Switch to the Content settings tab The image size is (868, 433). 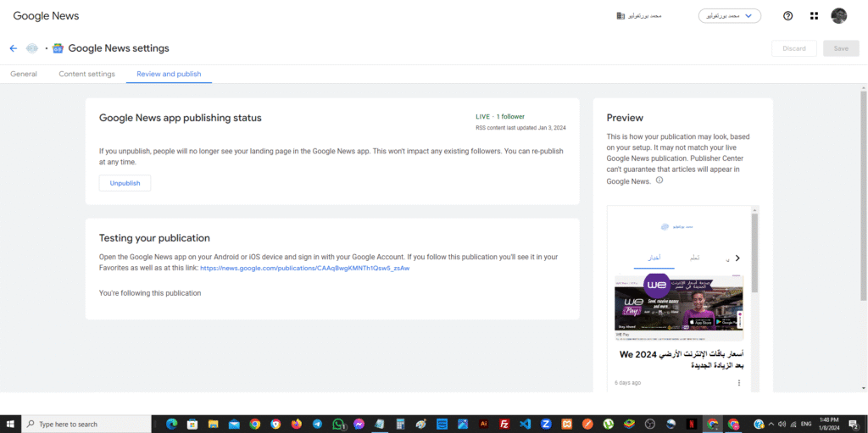click(x=87, y=75)
